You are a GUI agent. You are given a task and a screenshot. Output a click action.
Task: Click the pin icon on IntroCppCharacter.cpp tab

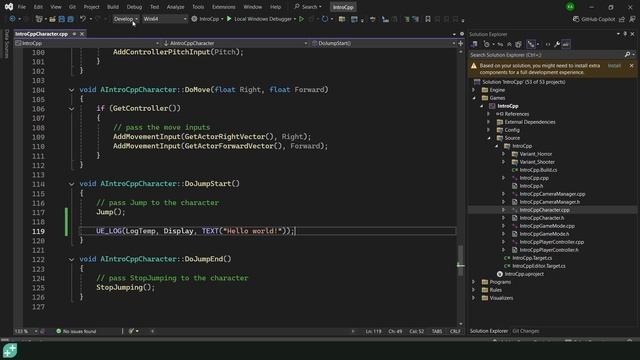click(74, 34)
